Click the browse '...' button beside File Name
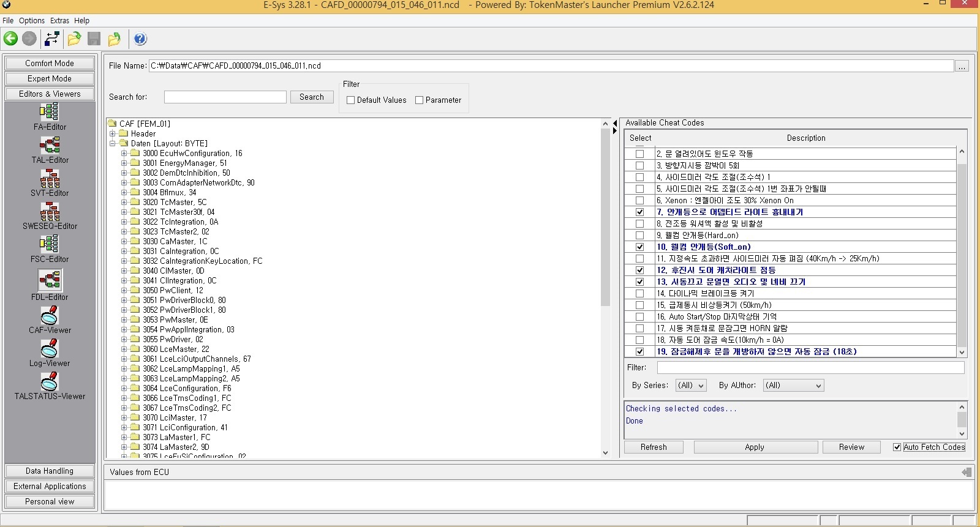Viewport: 980px width, 527px height. 962,65
